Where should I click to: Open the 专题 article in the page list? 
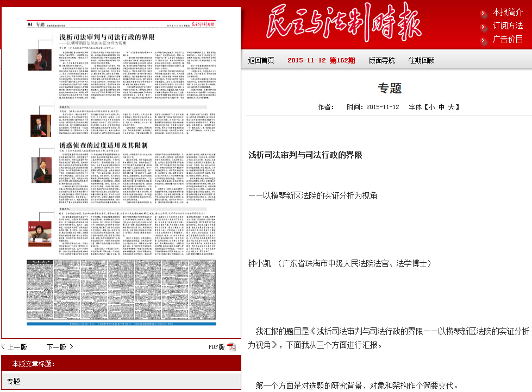[14, 381]
